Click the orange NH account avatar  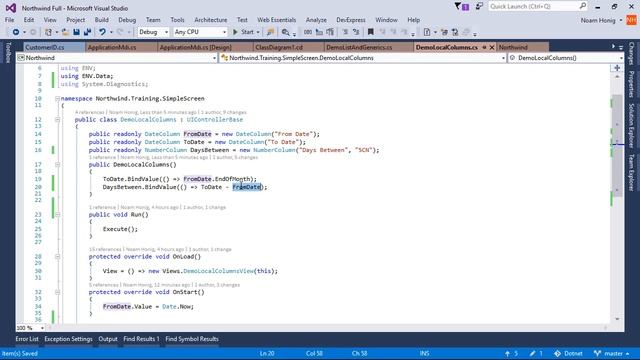point(631,20)
